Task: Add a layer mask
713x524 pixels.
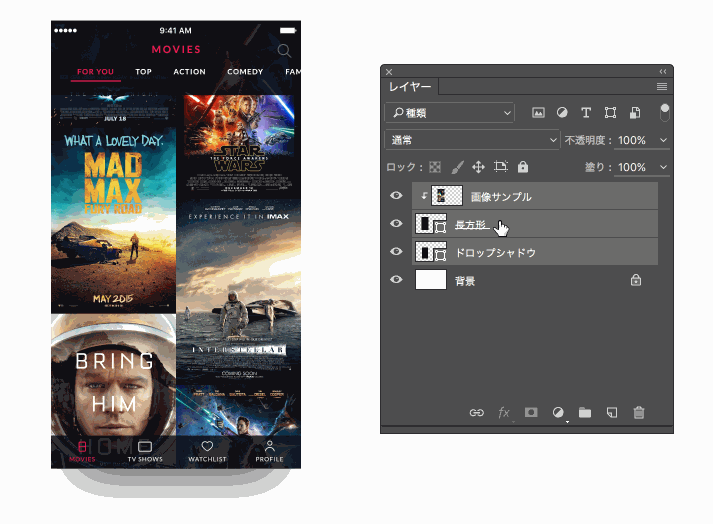Action: pos(531,412)
